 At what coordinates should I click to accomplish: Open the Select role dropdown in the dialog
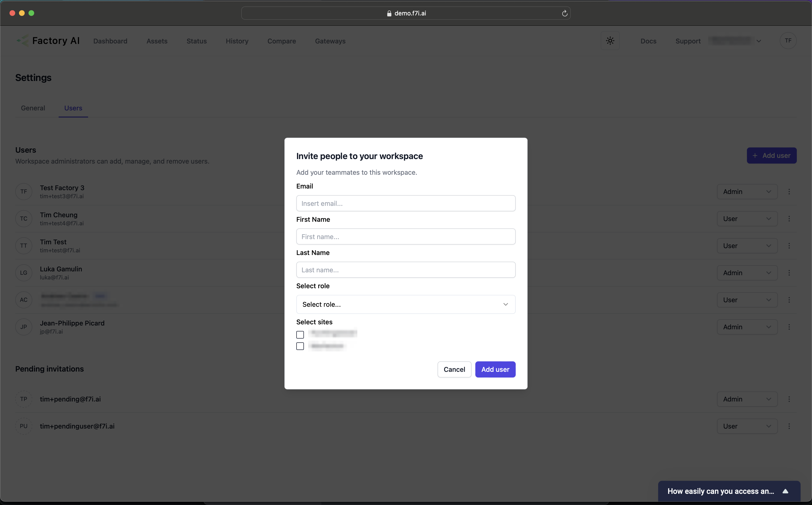tap(406, 304)
